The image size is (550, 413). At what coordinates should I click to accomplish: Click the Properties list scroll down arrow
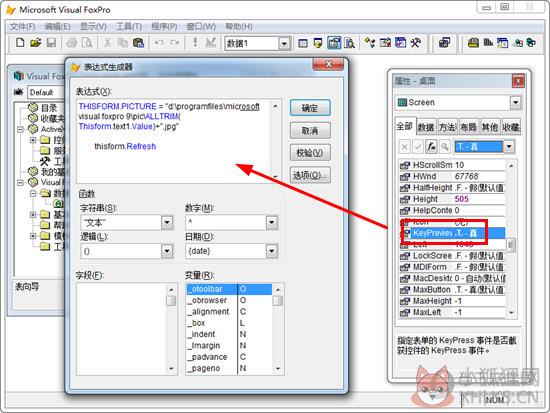(511, 313)
